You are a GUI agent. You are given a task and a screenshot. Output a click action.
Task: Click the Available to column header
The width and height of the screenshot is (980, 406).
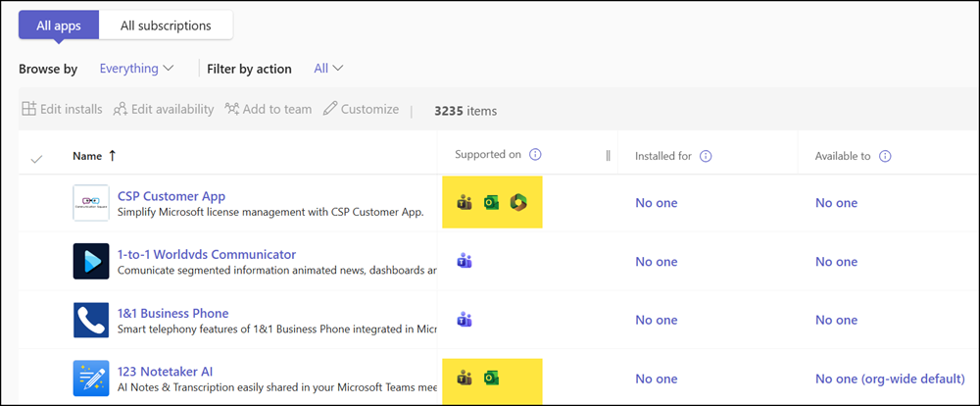pos(843,156)
